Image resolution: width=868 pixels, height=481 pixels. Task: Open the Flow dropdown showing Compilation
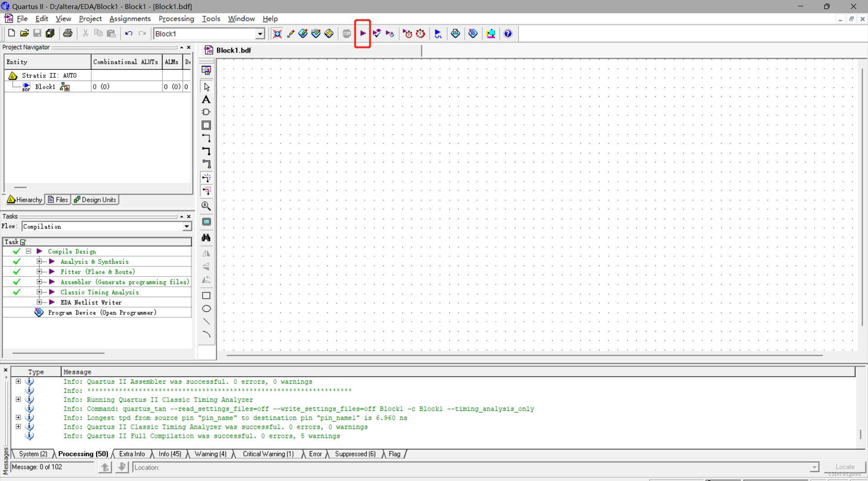click(186, 226)
